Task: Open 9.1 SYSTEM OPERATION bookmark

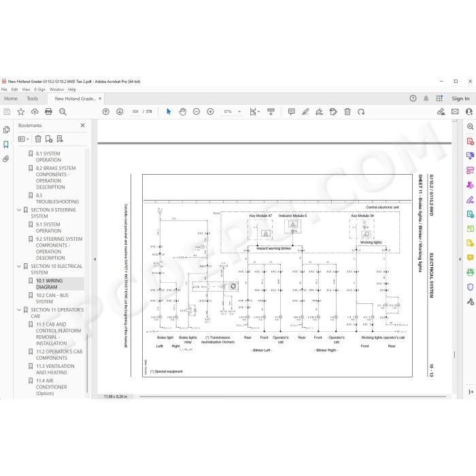Action: (x=48, y=228)
